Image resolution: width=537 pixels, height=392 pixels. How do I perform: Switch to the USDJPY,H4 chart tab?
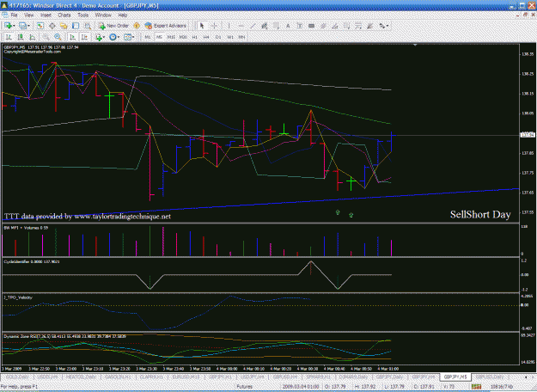(252, 377)
